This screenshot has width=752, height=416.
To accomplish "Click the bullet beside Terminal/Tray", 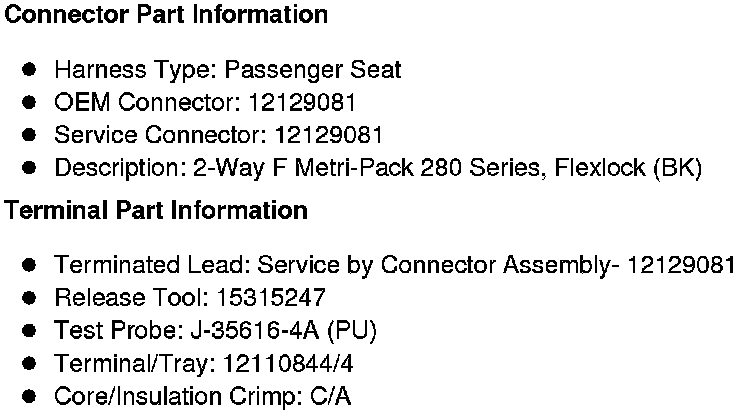I will (30, 364).
